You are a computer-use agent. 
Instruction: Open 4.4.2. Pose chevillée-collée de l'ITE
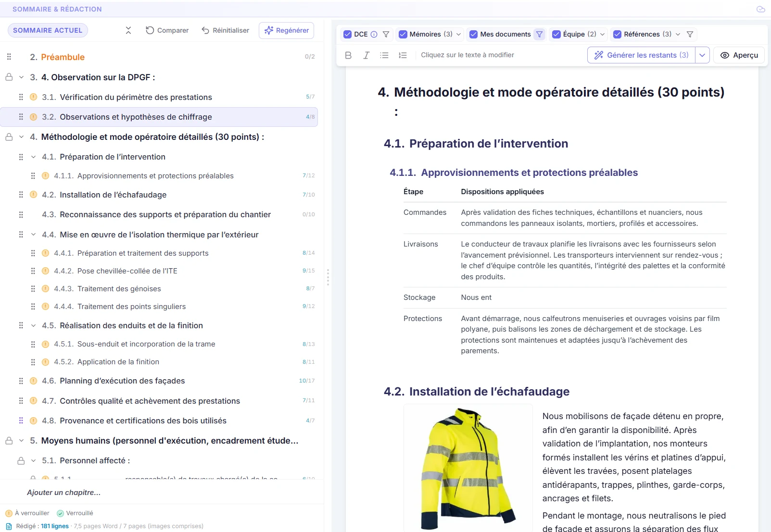click(x=159, y=271)
